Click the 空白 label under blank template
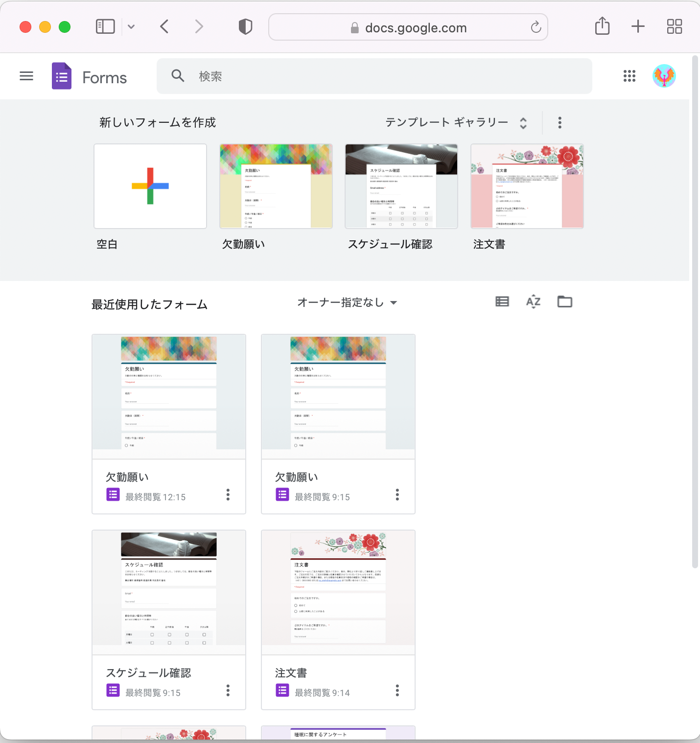The width and height of the screenshot is (700, 743). tap(107, 244)
